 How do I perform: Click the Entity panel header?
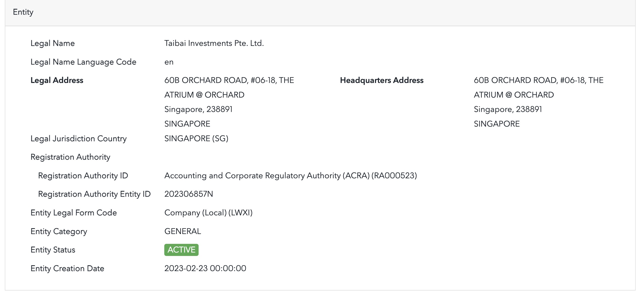tap(23, 12)
